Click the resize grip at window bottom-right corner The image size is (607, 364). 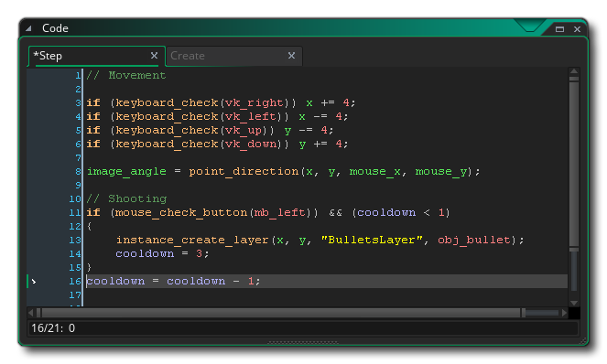583,340
